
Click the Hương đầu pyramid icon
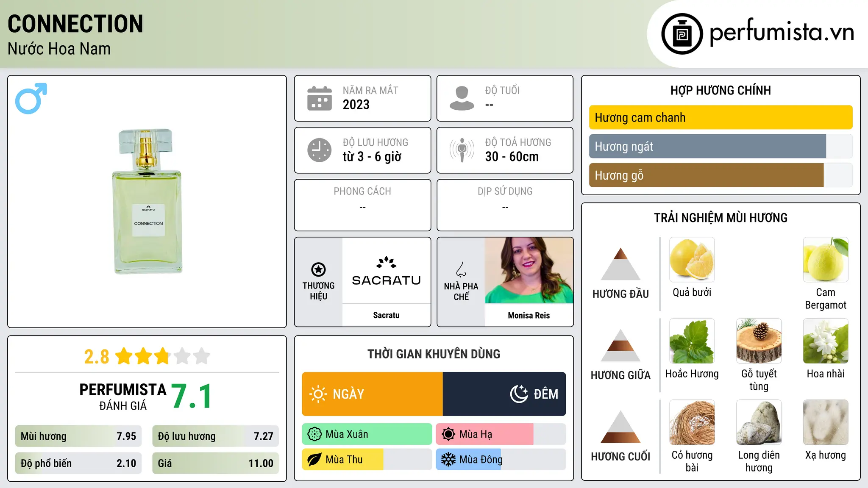(620, 264)
